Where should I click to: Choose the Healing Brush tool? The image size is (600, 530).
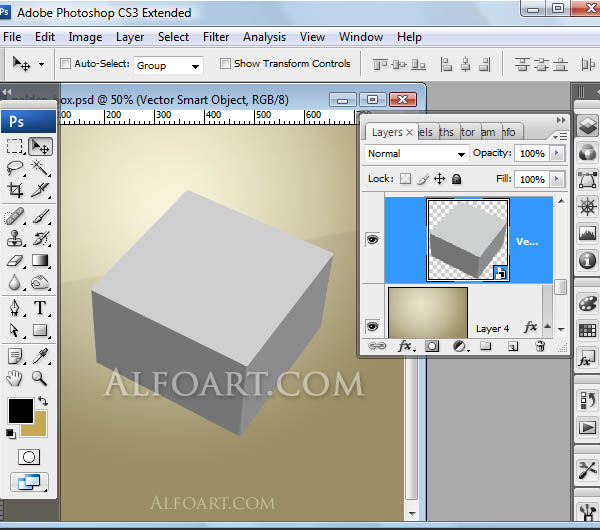15,217
